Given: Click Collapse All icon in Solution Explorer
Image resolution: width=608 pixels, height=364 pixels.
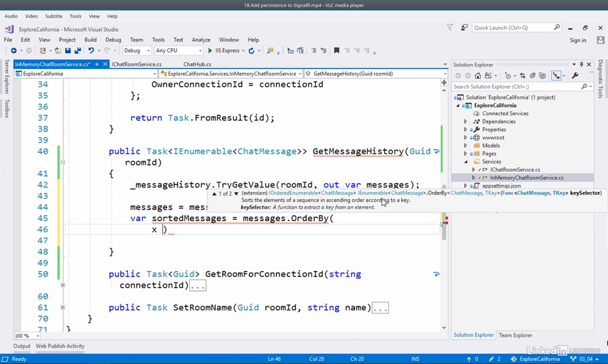Looking at the screenshot, I should tap(533, 75).
